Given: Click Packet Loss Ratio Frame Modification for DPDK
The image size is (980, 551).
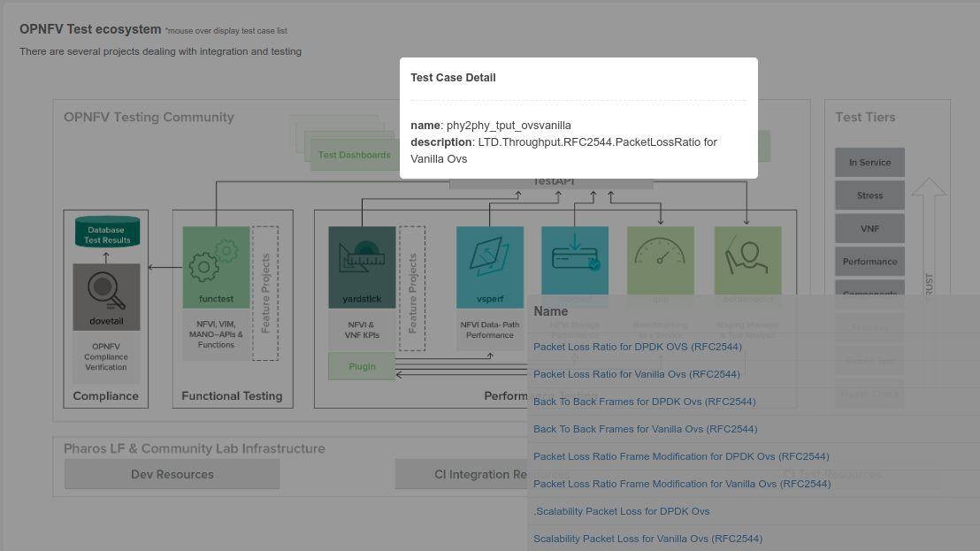Looking at the screenshot, I should (681, 456).
